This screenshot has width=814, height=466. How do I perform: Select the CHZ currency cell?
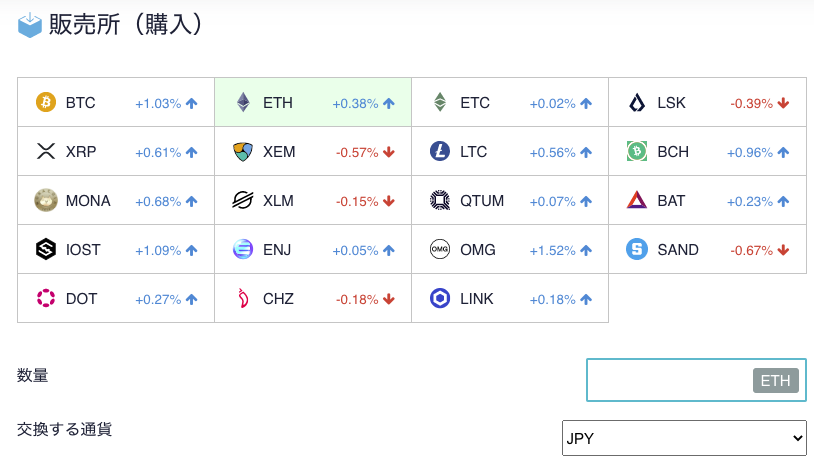point(312,299)
